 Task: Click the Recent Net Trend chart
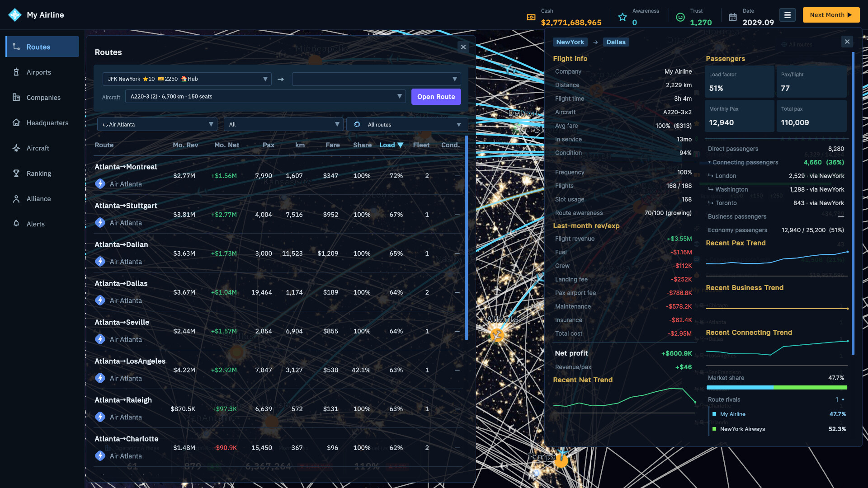click(624, 400)
